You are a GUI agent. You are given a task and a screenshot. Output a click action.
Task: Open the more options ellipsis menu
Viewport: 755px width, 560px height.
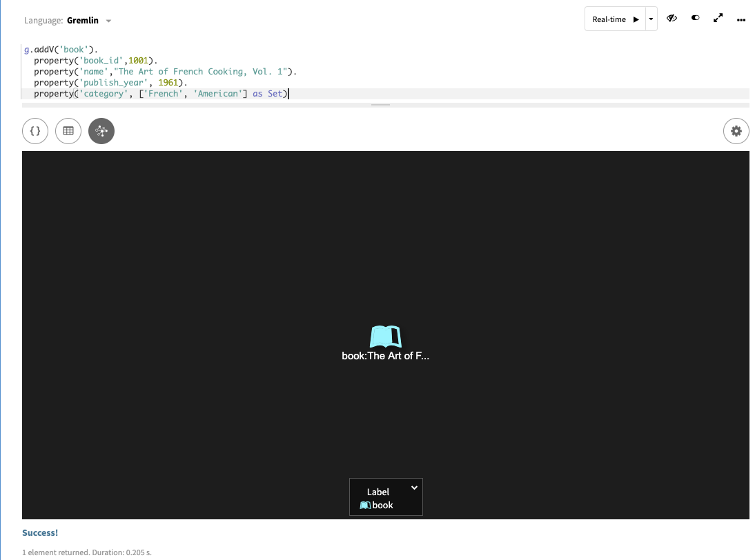tap(741, 20)
